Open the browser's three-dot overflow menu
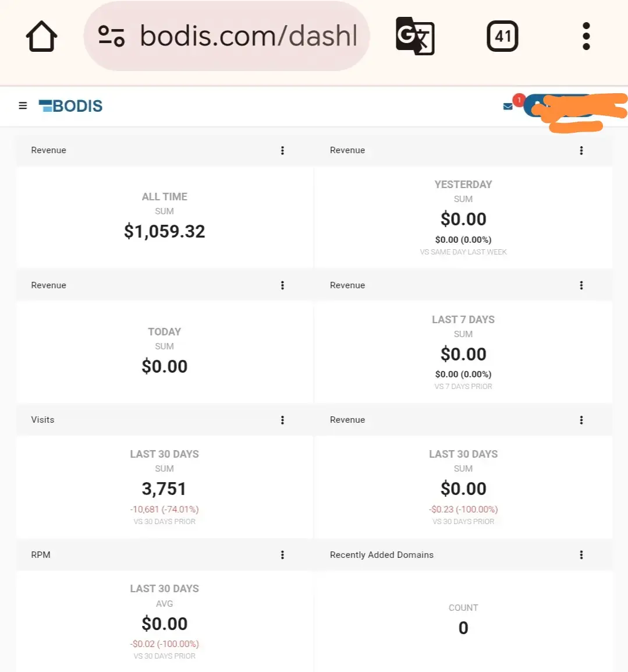 pos(586,36)
